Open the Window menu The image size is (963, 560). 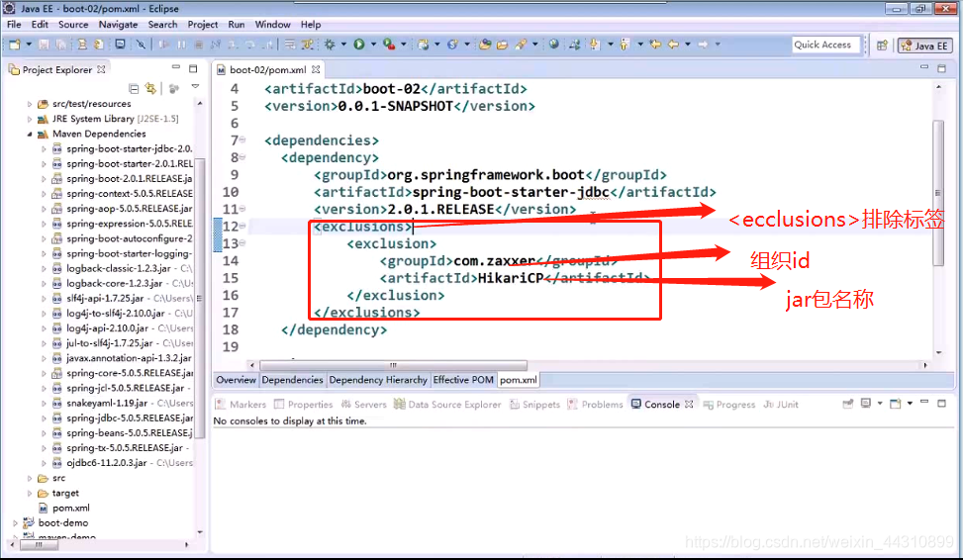tap(273, 25)
